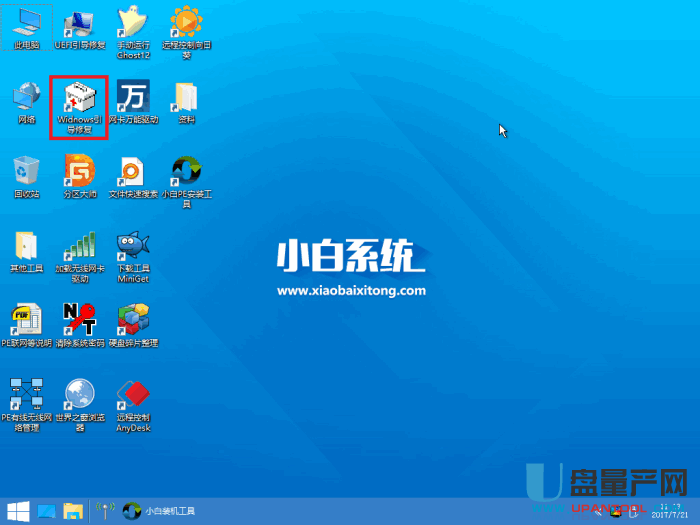The image size is (700, 525).
Task: Click the Windows Start button
Action: 17,511
